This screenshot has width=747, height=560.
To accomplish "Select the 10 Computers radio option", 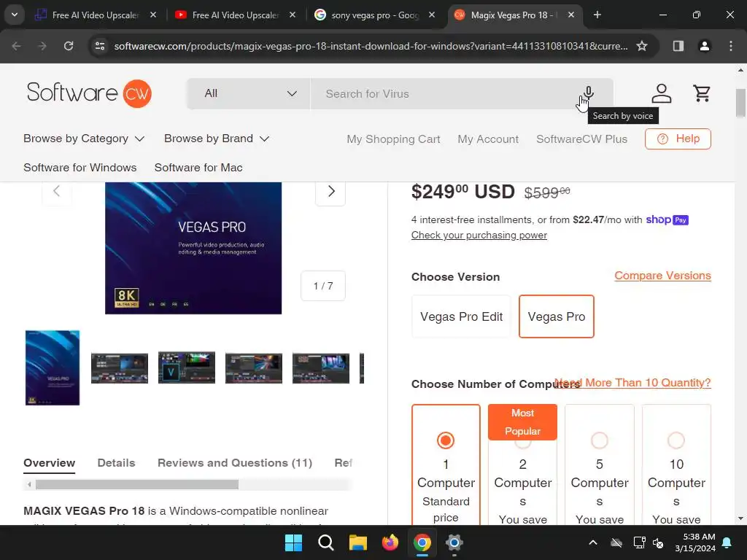I will point(676,440).
